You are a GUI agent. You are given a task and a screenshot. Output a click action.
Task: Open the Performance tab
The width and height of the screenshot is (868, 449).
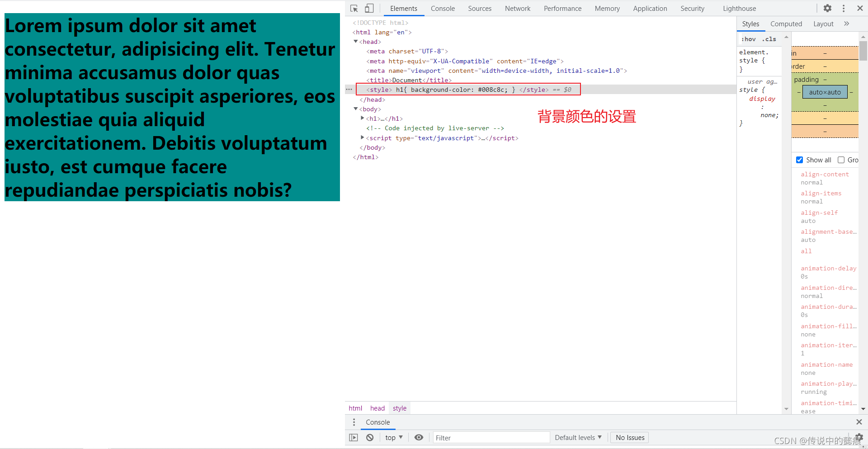562,9
